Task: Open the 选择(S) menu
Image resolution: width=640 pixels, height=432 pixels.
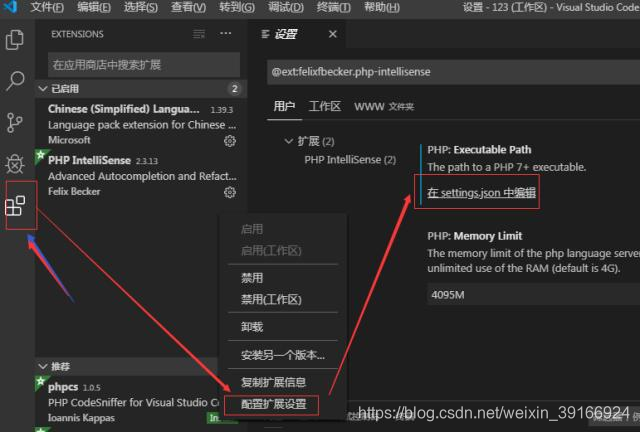Action: (x=141, y=7)
